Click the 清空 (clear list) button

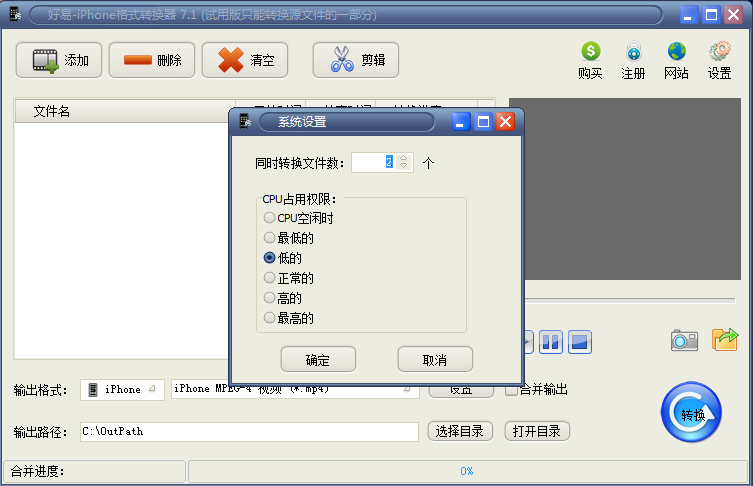pos(245,60)
